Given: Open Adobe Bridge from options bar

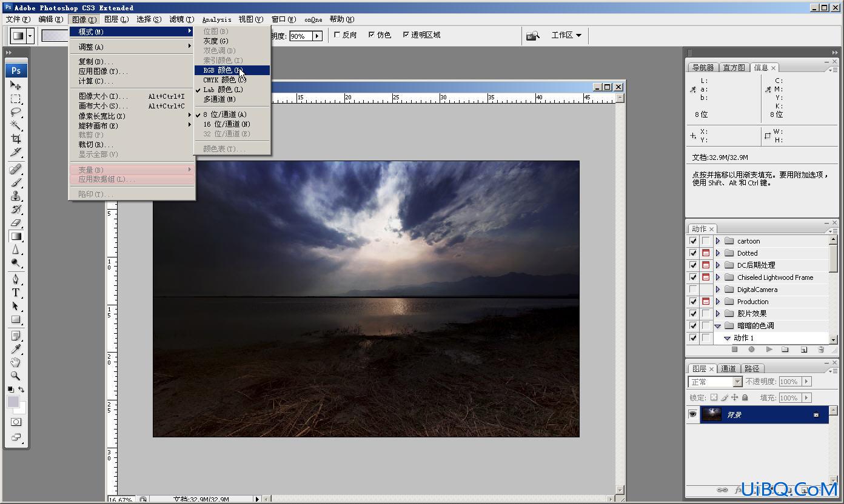Looking at the screenshot, I should tap(532, 35).
